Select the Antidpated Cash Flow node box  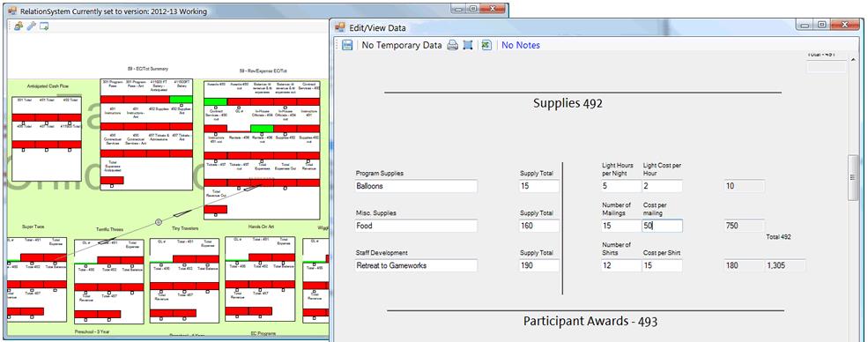[x=47, y=139]
